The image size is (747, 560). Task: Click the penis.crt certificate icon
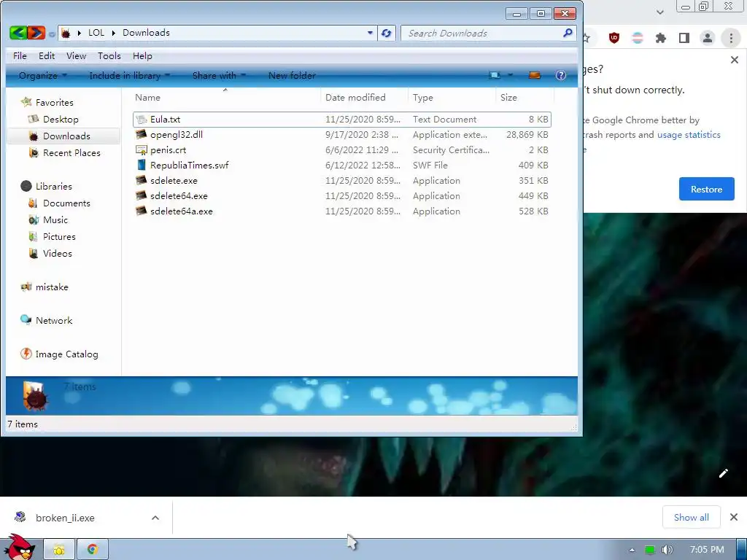pyautogui.click(x=142, y=150)
